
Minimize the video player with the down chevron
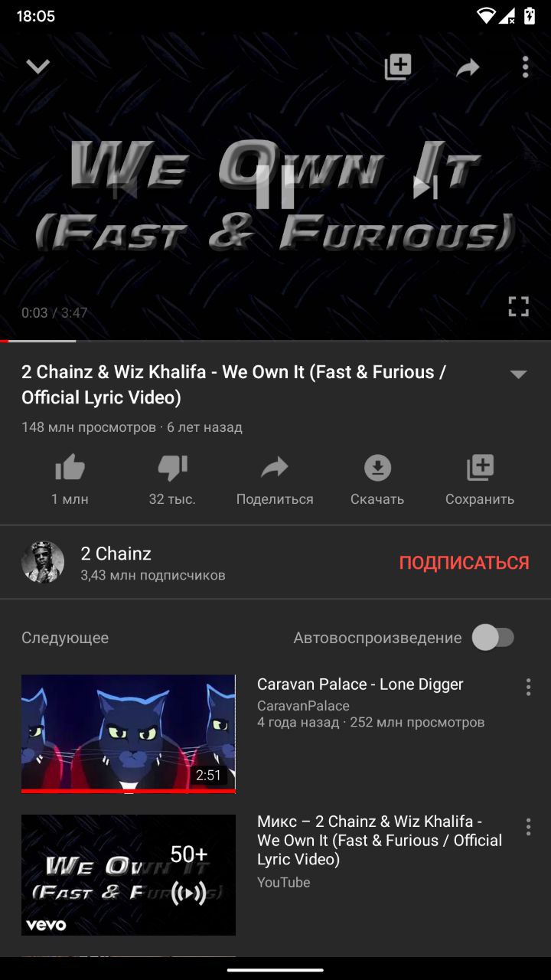[x=37, y=67]
